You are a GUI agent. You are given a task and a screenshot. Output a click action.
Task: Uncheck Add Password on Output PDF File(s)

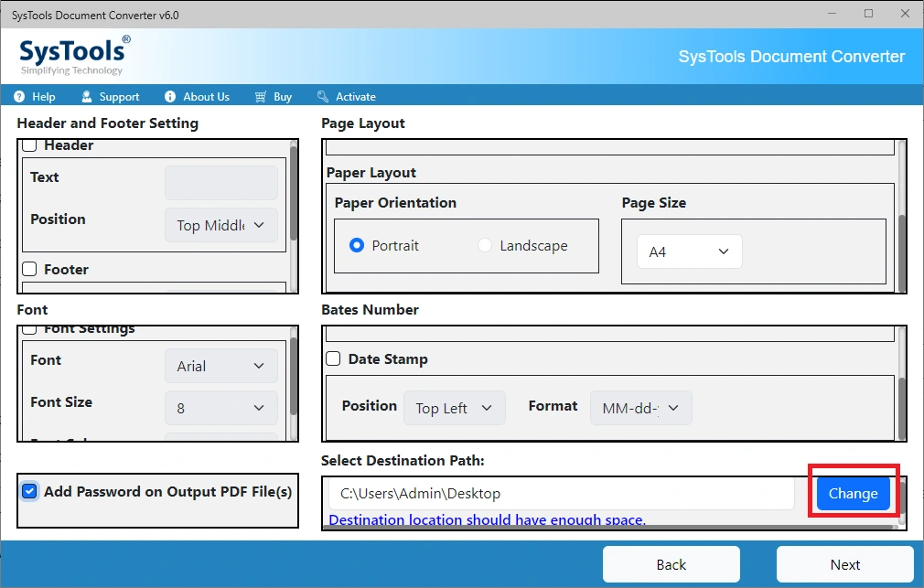[29, 491]
